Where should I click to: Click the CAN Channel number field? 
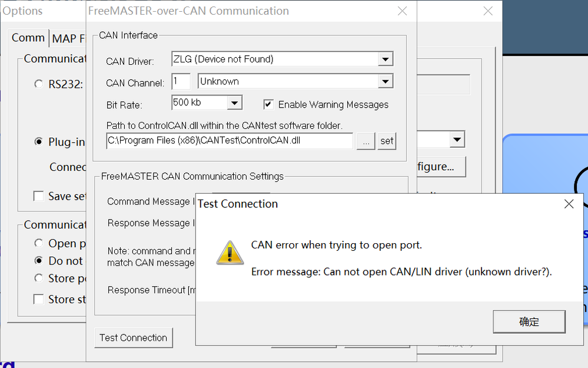pos(181,81)
